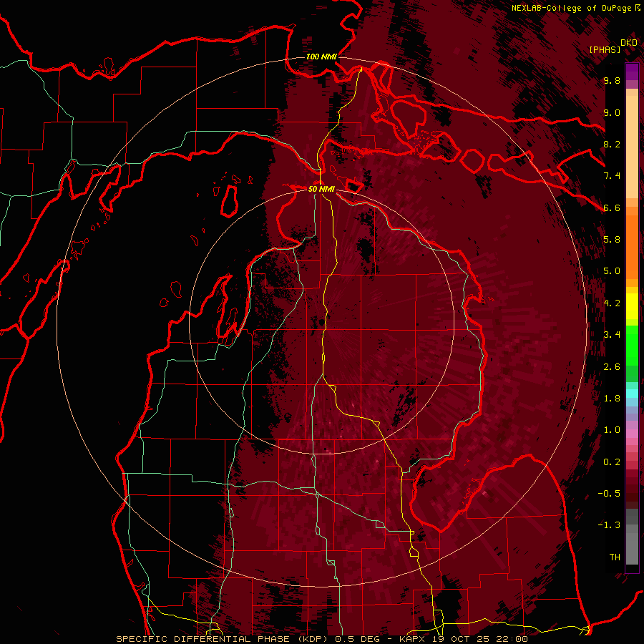Click the 7.4 scale value

pos(612,176)
